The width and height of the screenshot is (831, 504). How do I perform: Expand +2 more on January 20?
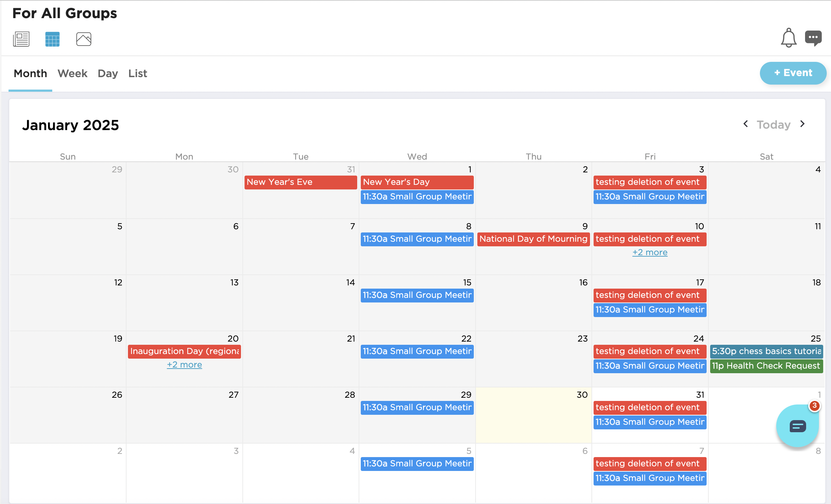[184, 365]
